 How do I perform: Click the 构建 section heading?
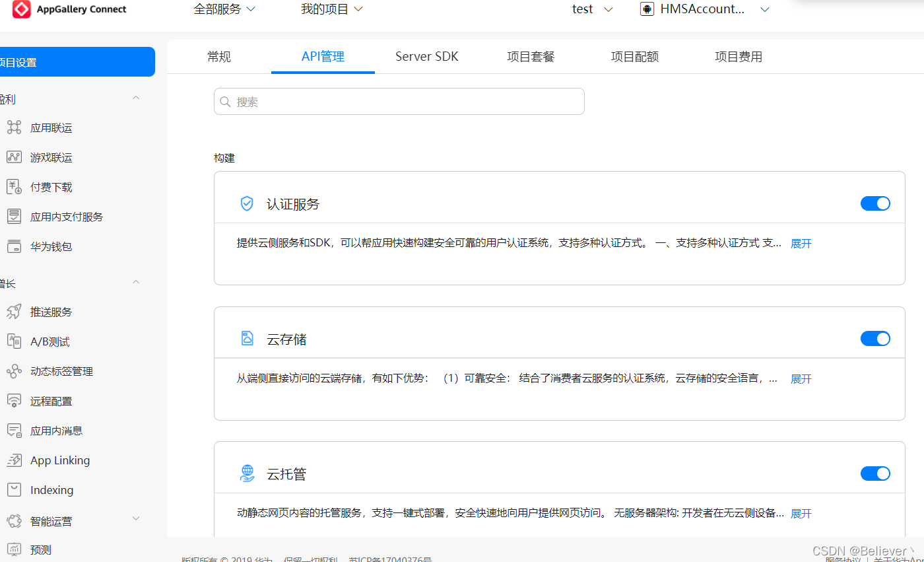coord(224,158)
